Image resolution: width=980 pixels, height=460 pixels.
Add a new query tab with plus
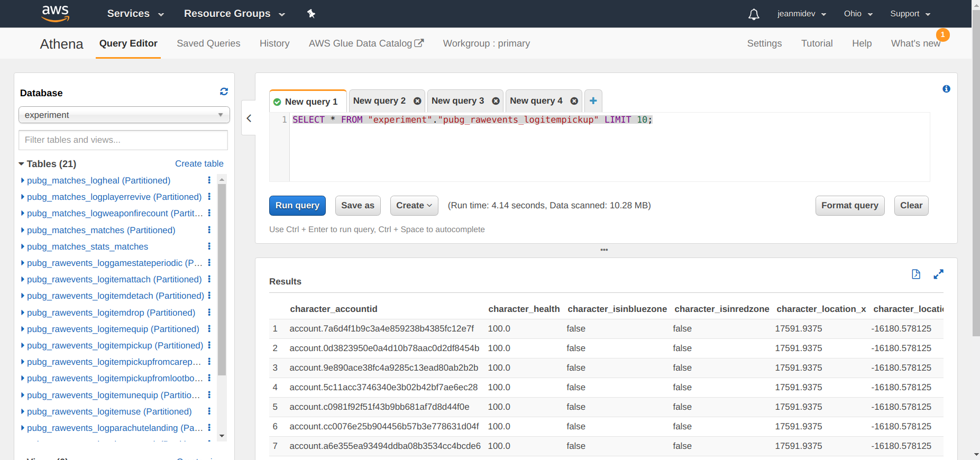click(x=593, y=101)
